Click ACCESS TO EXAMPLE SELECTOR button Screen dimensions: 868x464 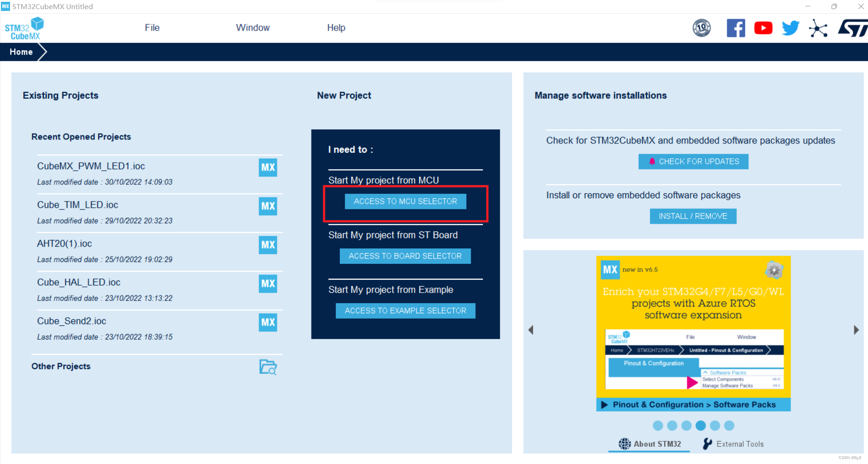click(405, 311)
